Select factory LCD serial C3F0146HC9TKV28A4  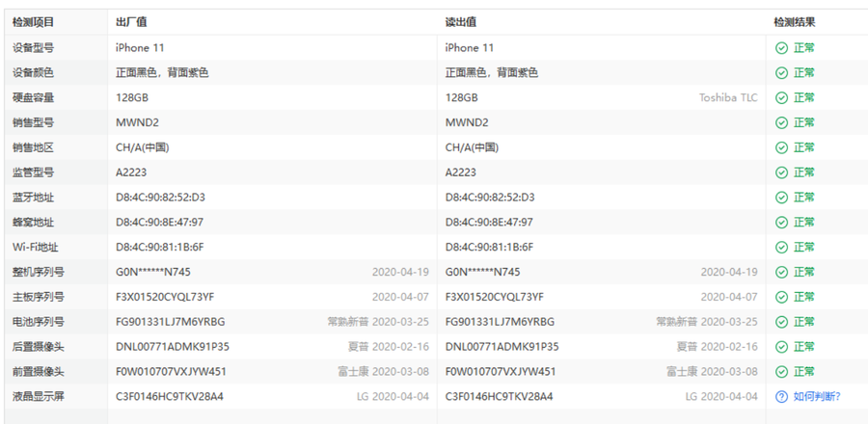point(170,396)
